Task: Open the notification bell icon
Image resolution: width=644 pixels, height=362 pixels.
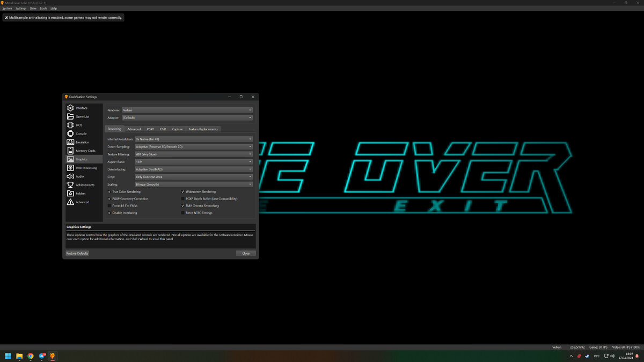Action: [x=637, y=356]
